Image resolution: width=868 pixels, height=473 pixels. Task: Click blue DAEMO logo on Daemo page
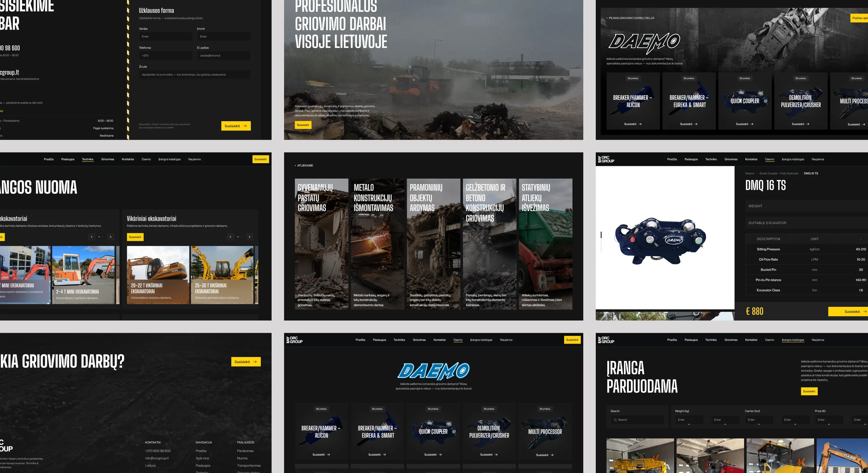434,371
